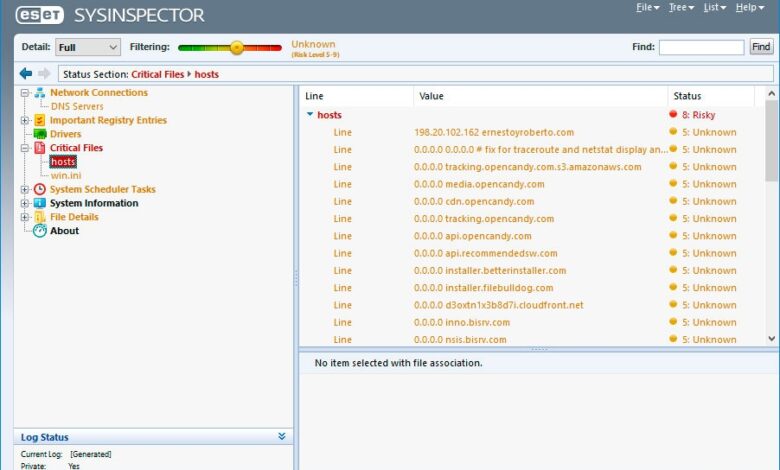
Task: Click the back navigation arrow
Action: pos(25,74)
